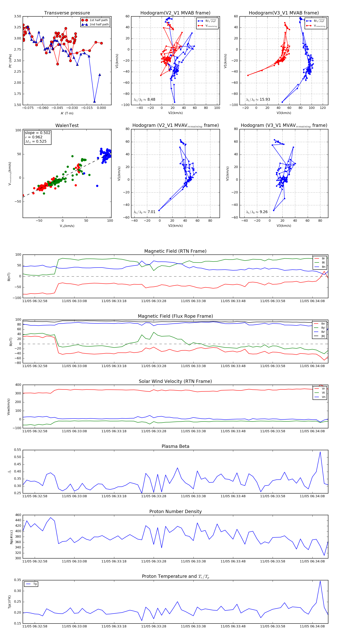Click the 'VA(km/s)' x-axis label of WalenTest
Viewport: 351px width, 644px height.
point(67,226)
